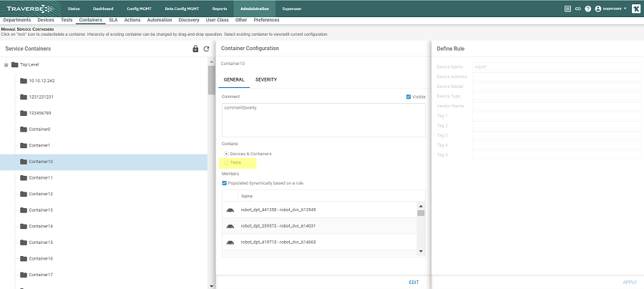This screenshot has width=644, height=289.
Task: Click the Comment text area
Action: [x=323, y=120]
